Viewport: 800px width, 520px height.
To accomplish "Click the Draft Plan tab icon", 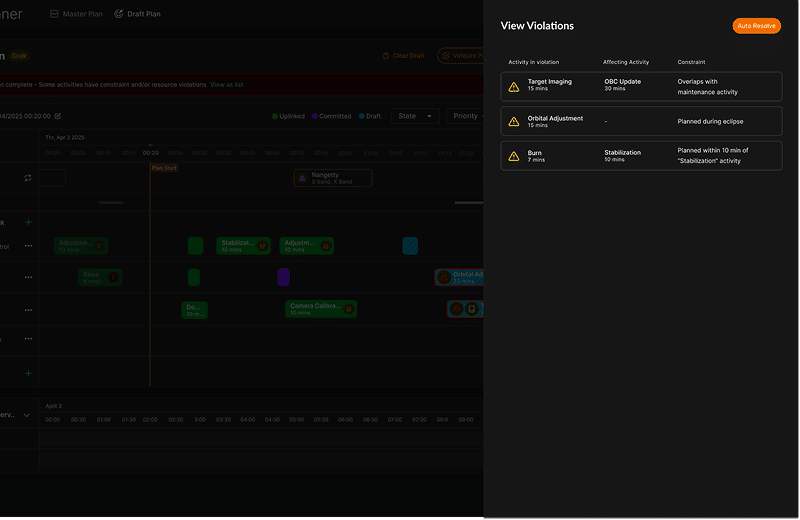I will (118, 14).
